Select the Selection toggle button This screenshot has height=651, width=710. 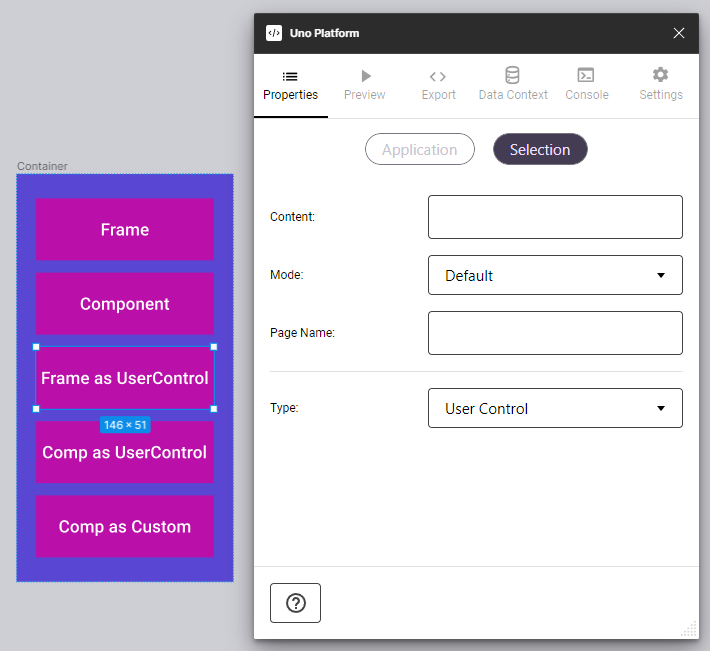pyautogui.click(x=540, y=149)
